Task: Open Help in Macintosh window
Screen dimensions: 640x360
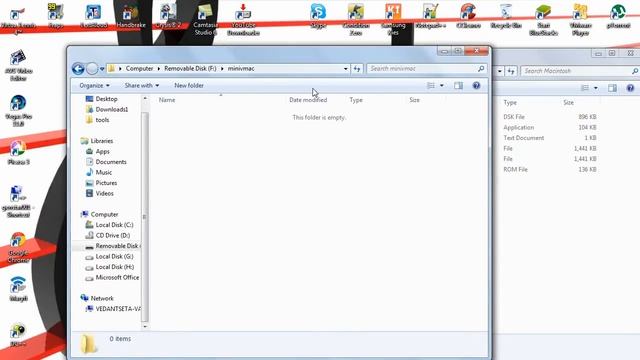Action: tap(630, 88)
